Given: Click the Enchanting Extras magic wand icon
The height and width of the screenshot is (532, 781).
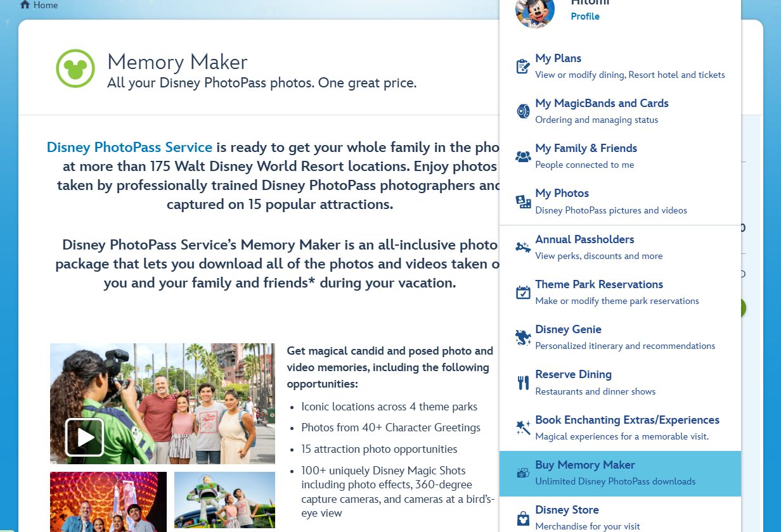Looking at the screenshot, I should tap(523, 428).
